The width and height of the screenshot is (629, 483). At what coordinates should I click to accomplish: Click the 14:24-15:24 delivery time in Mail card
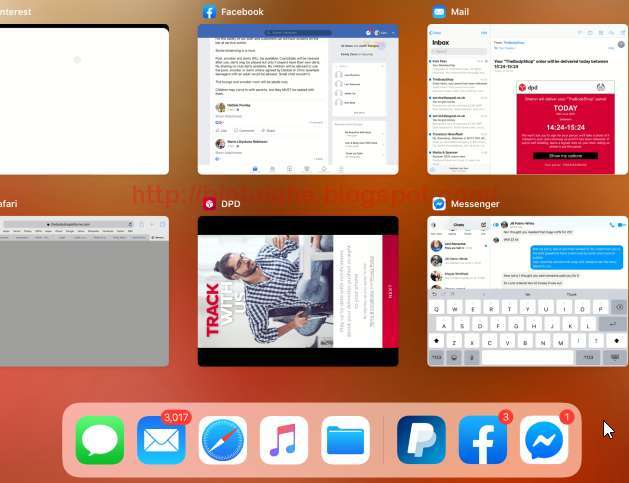click(565, 128)
